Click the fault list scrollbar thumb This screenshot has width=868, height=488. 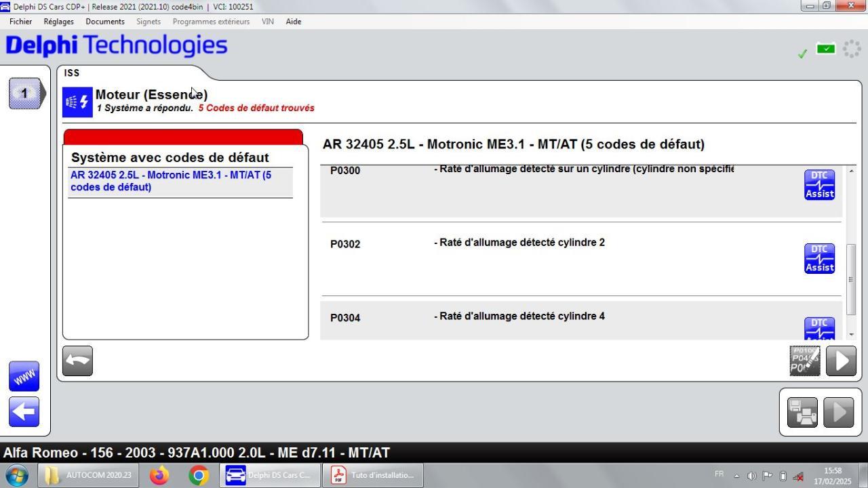pos(851,279)
